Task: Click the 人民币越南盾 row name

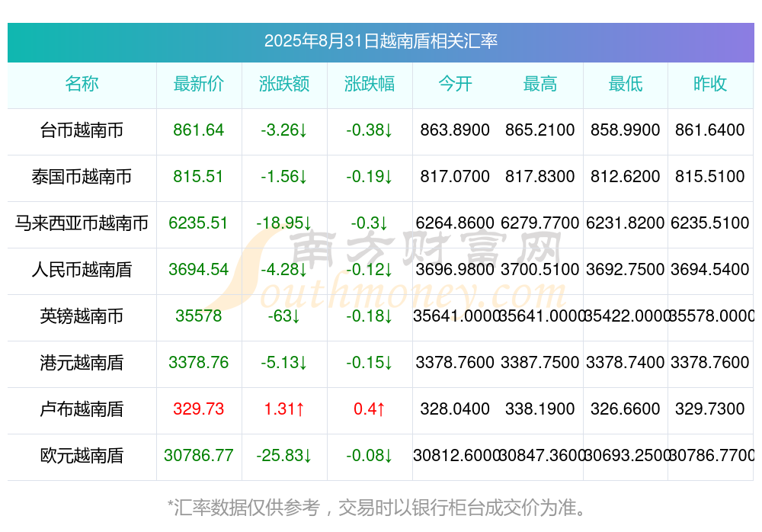Action: [x=82, y=269]
